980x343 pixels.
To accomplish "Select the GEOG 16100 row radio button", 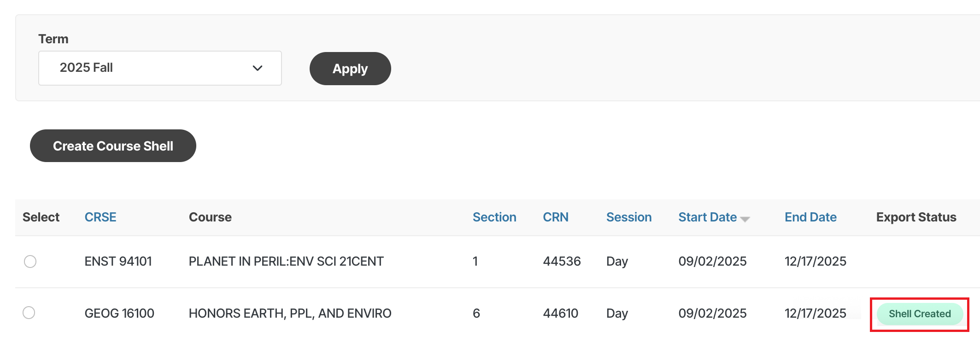I will (x=29, y=313).
